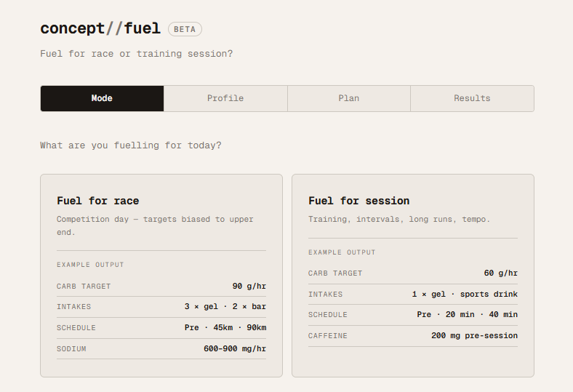
Task: Click the SODIUM row label
Action: (x=71, y=349)
